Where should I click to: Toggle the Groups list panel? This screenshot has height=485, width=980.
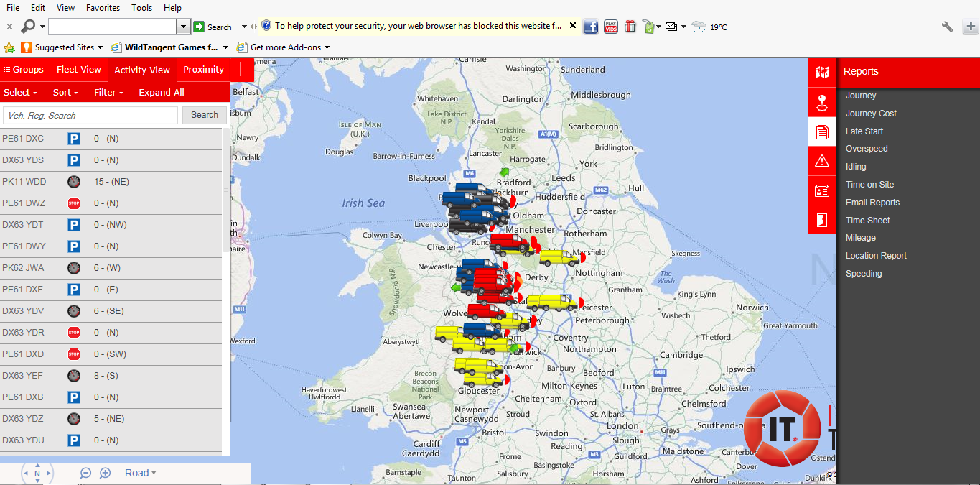[24, 70]
